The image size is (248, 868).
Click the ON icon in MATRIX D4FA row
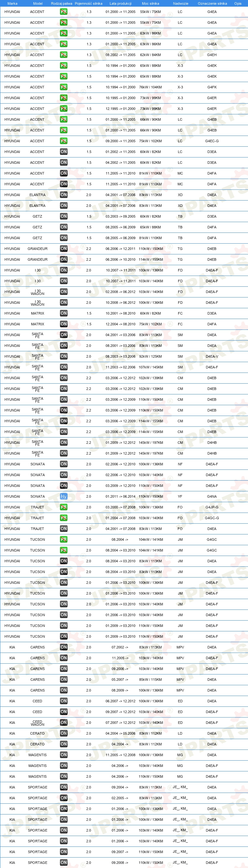tap(63, 324)
